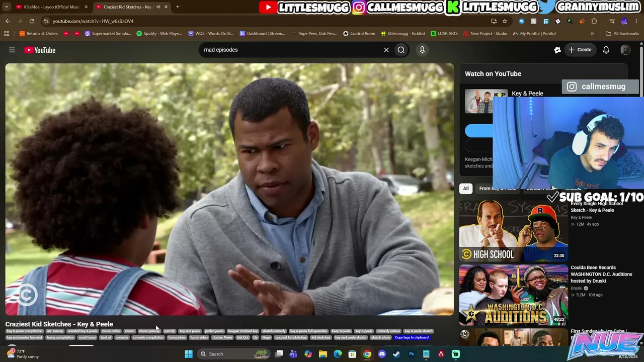Go to YouTube home via logo
644x362 pixels.
point(40,50)
